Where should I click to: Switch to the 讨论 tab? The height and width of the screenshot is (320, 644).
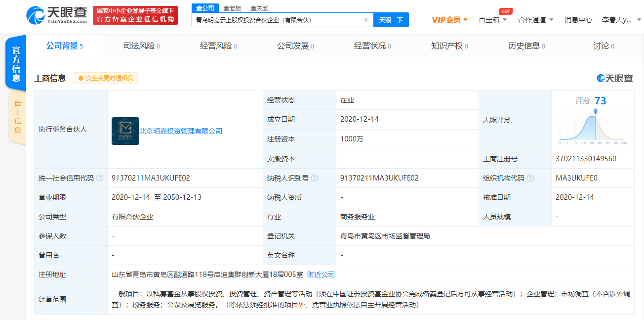[604, 46]
